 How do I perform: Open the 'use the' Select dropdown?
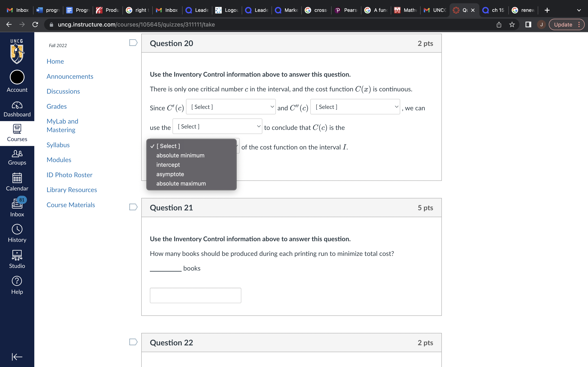pyautogui.click(x=217, y=126)
